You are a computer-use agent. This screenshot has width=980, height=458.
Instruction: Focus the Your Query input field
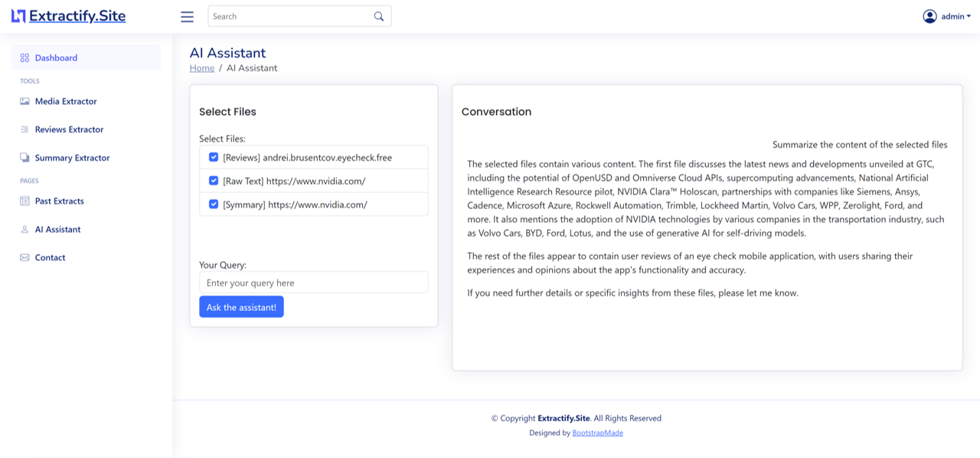[x=314, y=283]
